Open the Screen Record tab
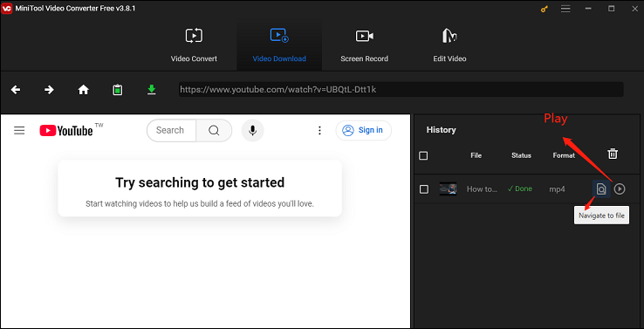Image resolution: width=644 pixels, height=329 pixels. (x=364, y=45)
